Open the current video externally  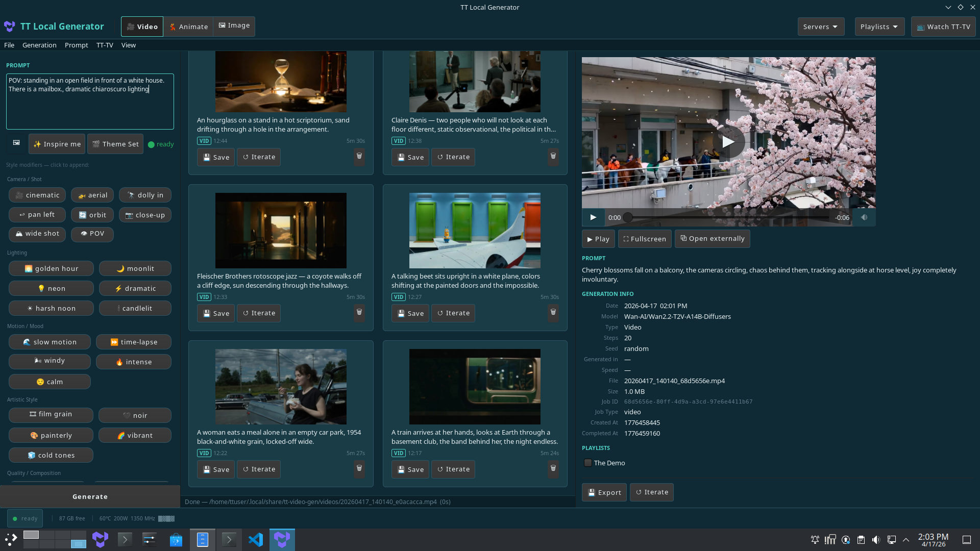(712, 238)
